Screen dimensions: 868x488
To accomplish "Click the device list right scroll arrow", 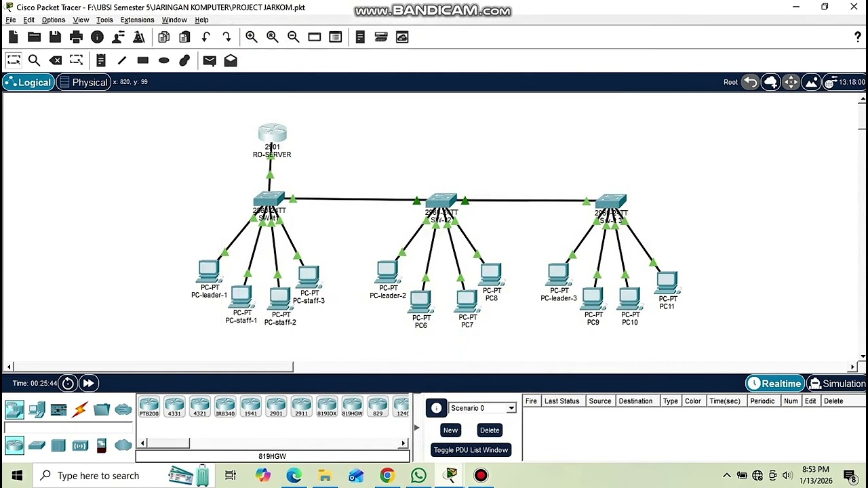I will click(403, 443).
